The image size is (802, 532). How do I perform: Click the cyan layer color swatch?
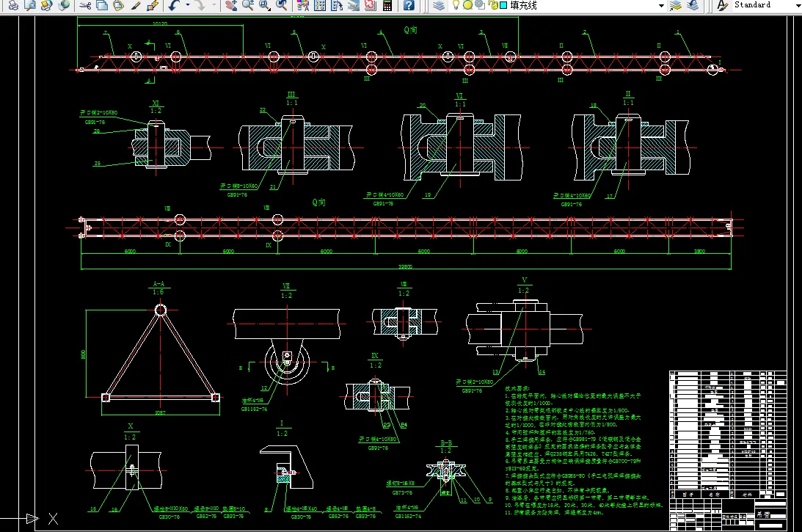pyautogui.click(x=503, y=5)
